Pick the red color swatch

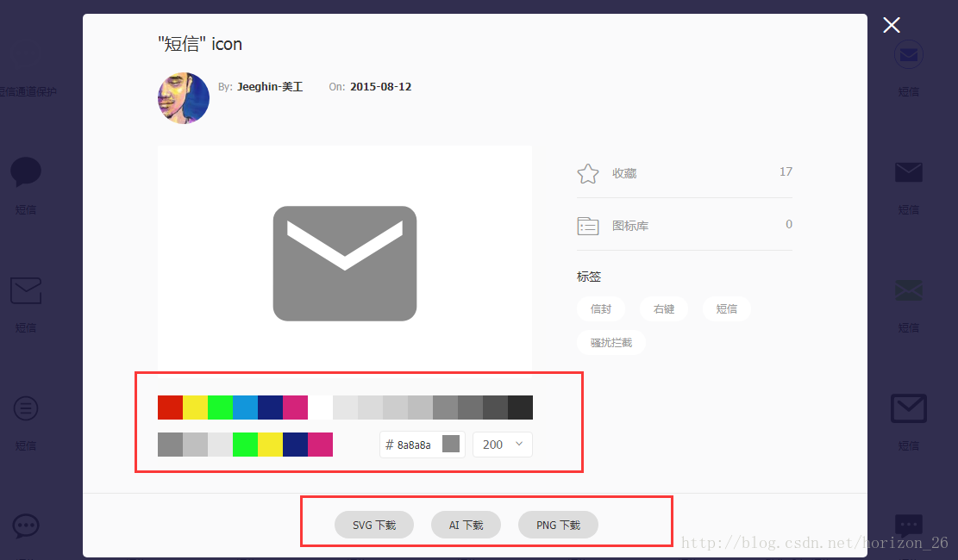[x=170, y=408]
